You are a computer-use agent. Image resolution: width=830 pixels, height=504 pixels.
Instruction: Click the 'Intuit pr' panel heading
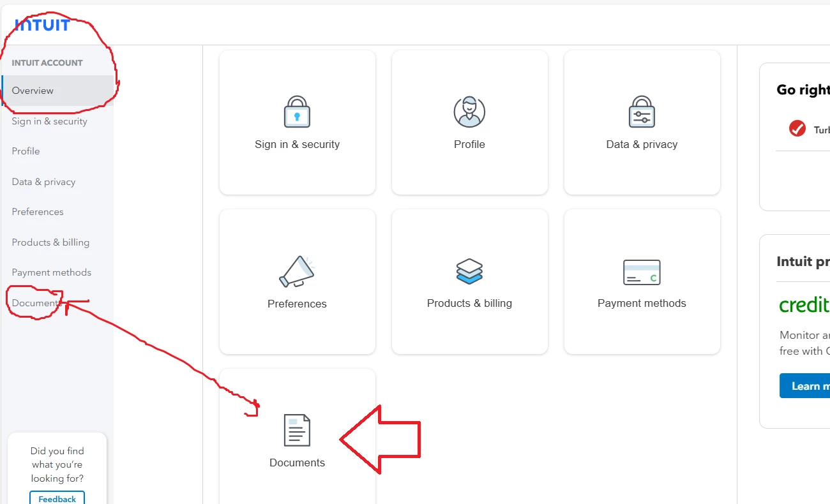[x=803, y=261]
